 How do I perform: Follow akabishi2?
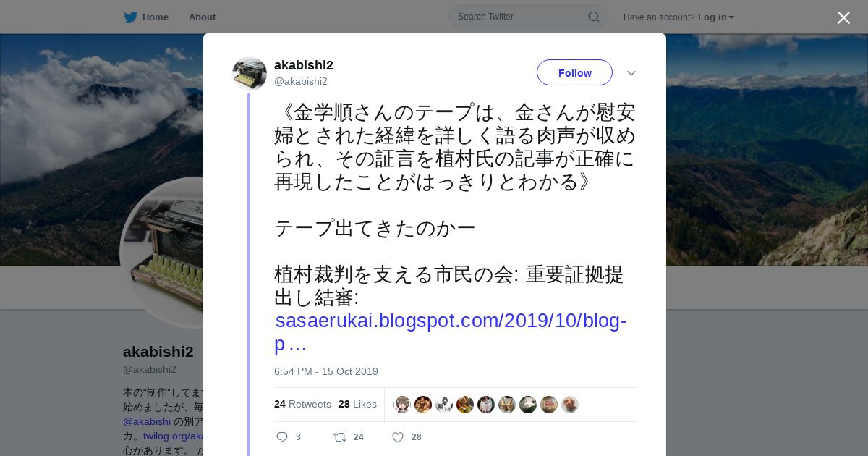(x=574, y=72)
